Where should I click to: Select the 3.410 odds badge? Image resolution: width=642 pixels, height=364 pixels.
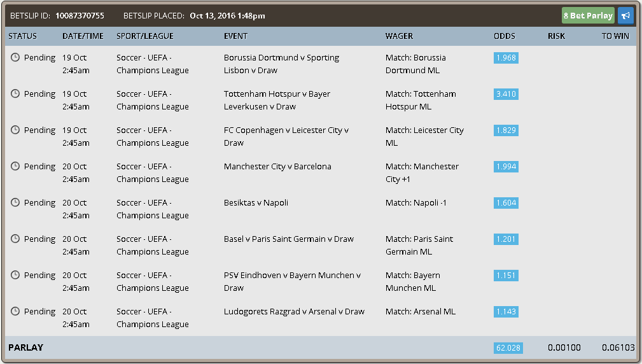(506, 94)
